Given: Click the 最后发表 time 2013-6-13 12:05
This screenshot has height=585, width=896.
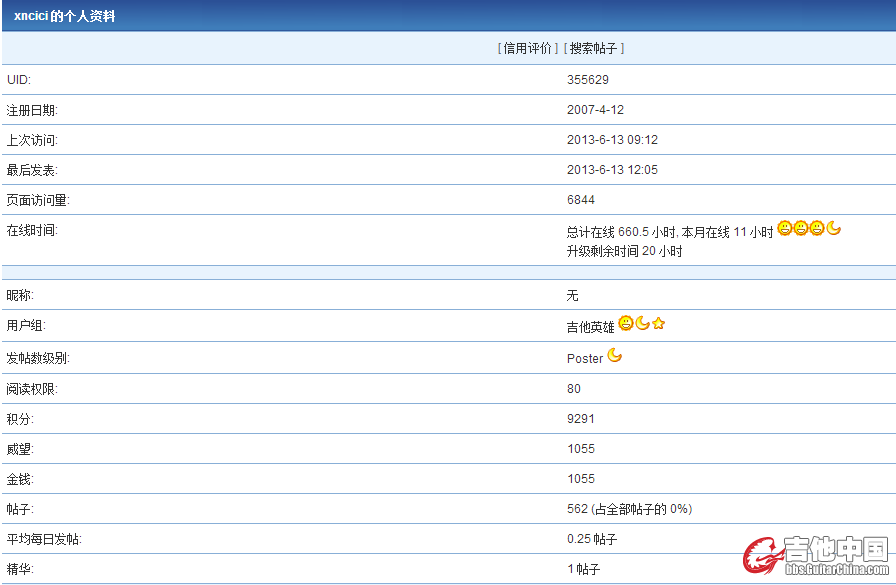Looking at the screenshot, I should (x=612, y=170).
